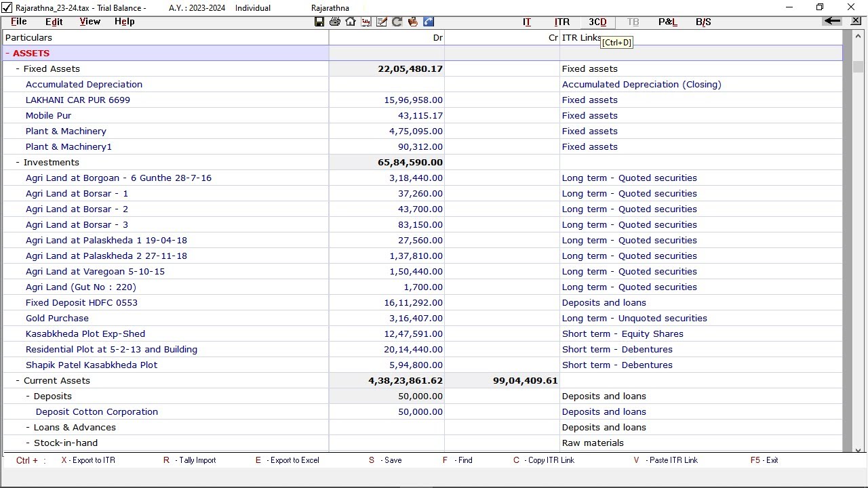Click the 15,96,958.00 Dr amount
Image resolution: width=868 pixels, height=488 pixels.
point(414,100)
